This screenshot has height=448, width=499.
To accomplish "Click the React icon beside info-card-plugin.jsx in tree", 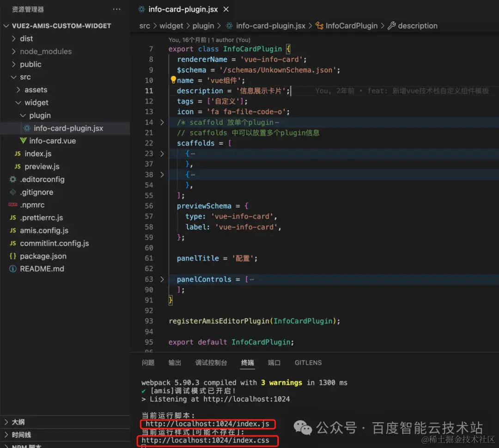I will tap(27, 128).
